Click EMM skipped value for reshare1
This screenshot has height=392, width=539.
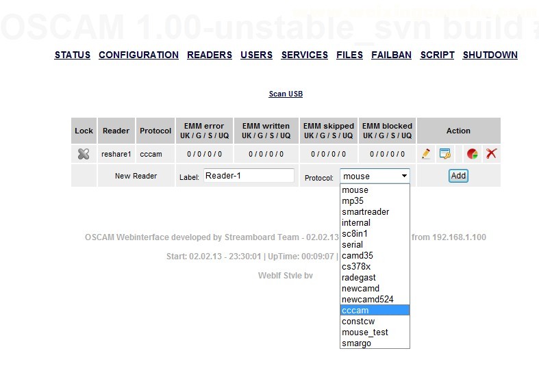pyautogui.click(x=328, y=154)
